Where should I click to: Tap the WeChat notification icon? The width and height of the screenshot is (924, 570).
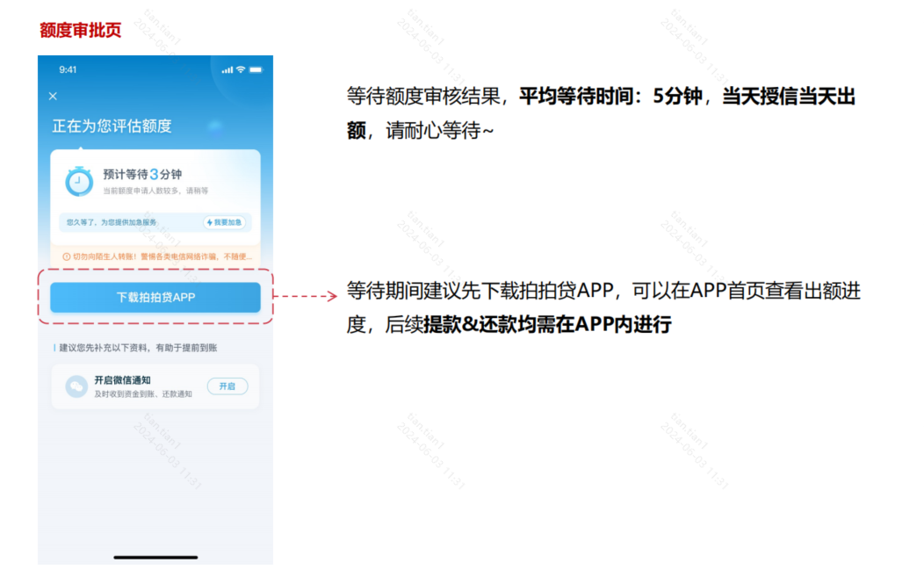76,386
